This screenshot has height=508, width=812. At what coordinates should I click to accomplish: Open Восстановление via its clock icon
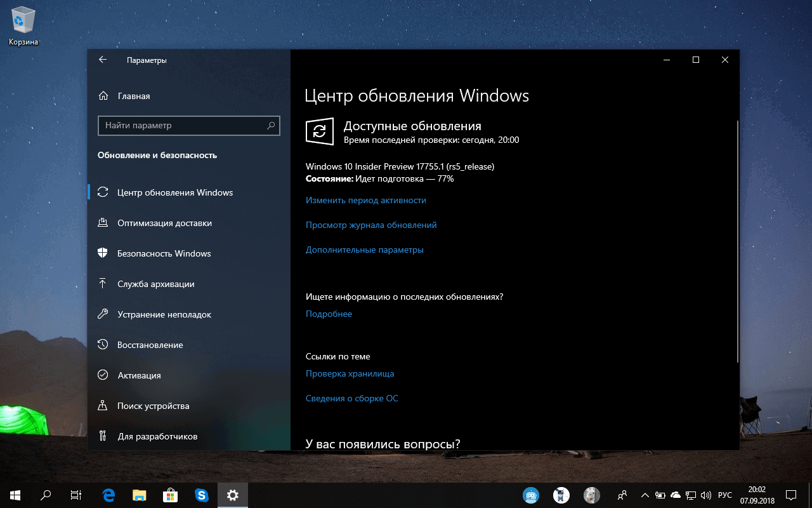pos(103,345)
